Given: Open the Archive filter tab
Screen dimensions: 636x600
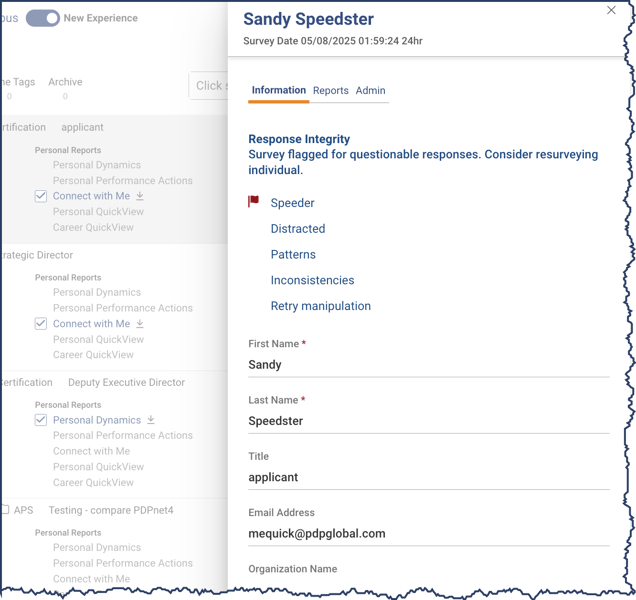Looking at the screenshot, I should [x=65, y=82].
